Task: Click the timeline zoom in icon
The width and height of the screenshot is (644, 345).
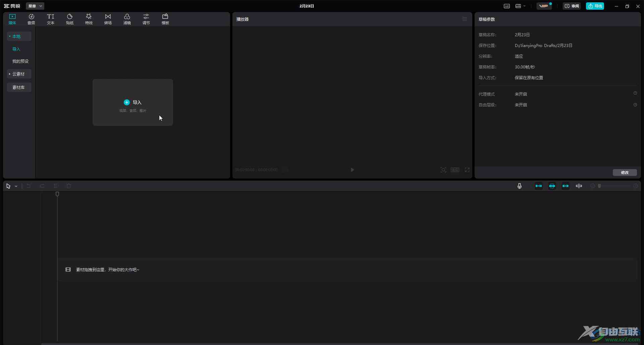Action: coord(636,186)
